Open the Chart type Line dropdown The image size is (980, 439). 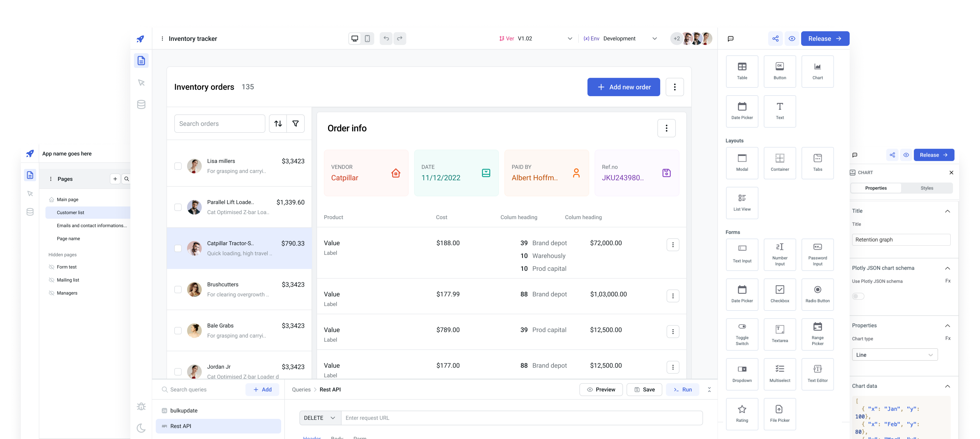[894, 355]
